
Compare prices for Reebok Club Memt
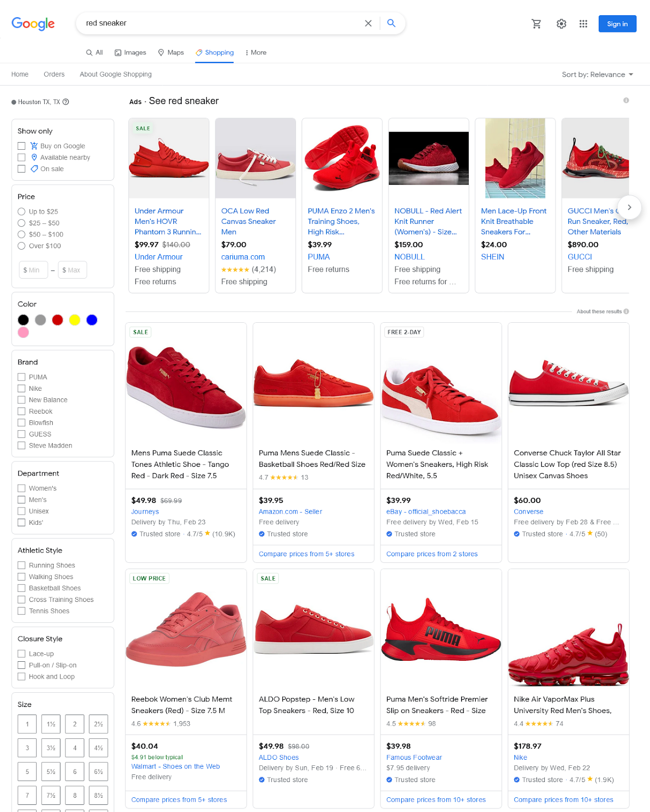179,800
